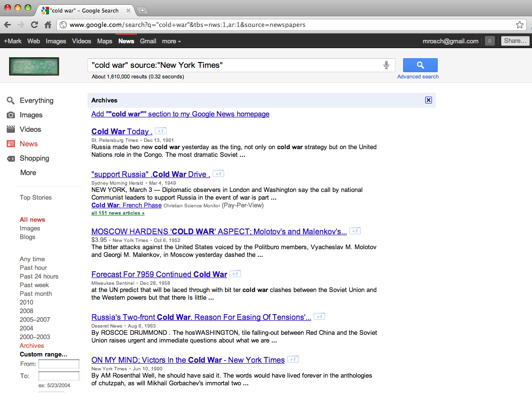The width and height of the screenshot is (532, 393).
Task: Open MOSCOW HARDENS 'COLD WAR' ASPECT article
Action: 219,231
